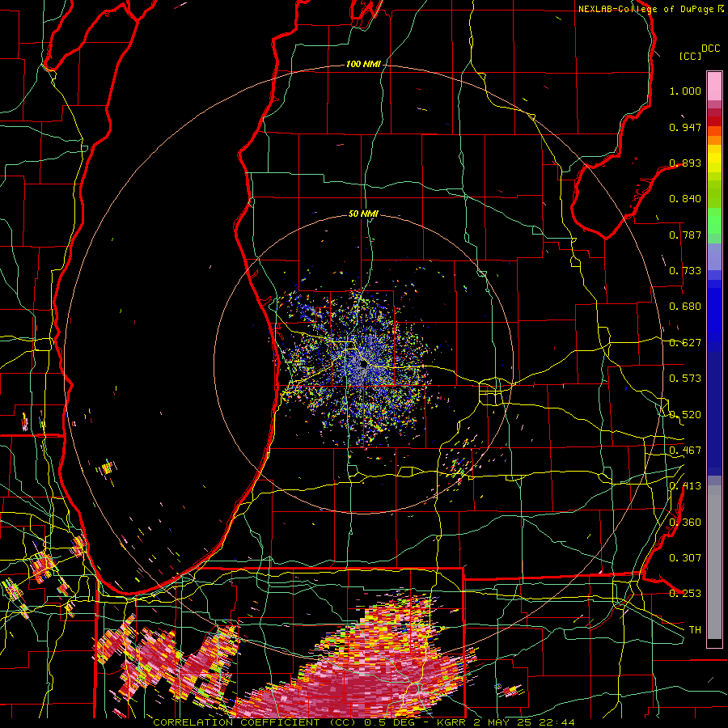This screenshot has width=728, height=728.
Task: Click the [CC] units label
Action: point(691,56)
